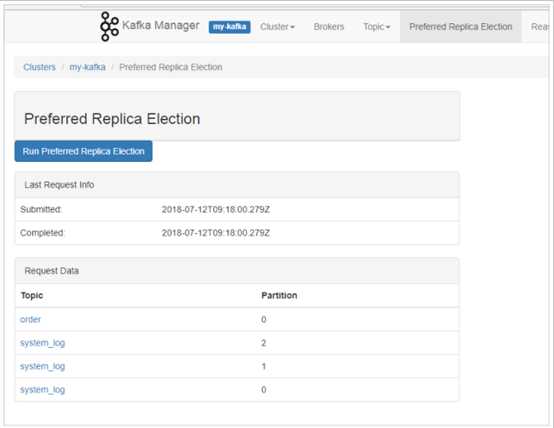
Task: Open the order topic link
Action: 30,319
